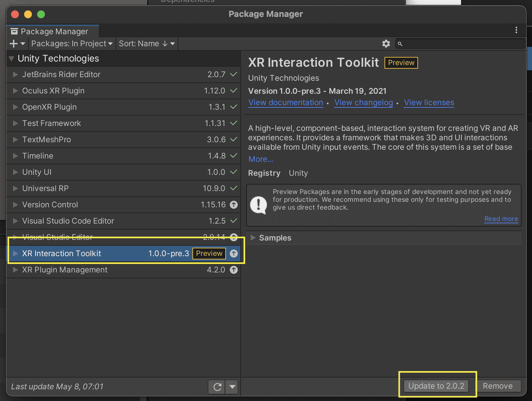Open the View changelog link
The image size is (532, 401).
pos(364,103)
